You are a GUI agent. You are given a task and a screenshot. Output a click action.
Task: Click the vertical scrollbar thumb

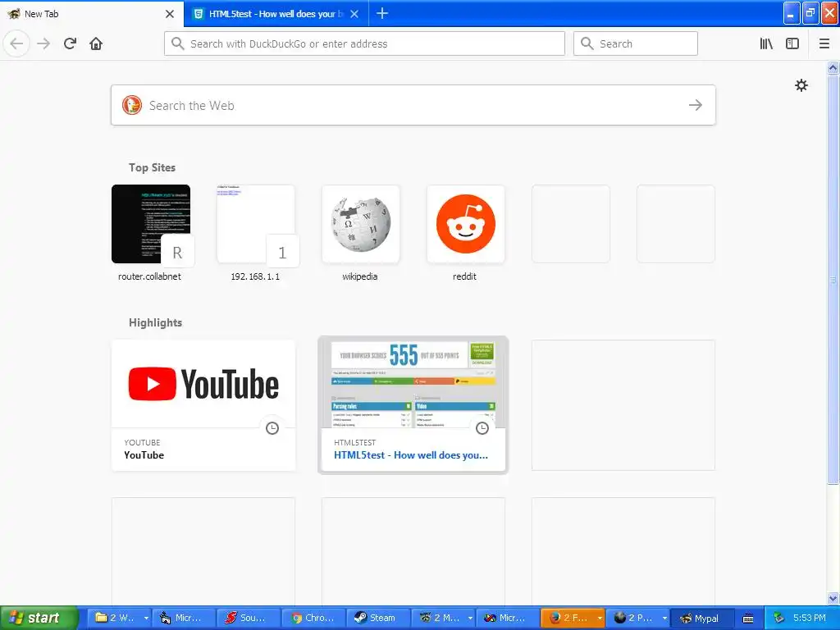coord(833,279)
